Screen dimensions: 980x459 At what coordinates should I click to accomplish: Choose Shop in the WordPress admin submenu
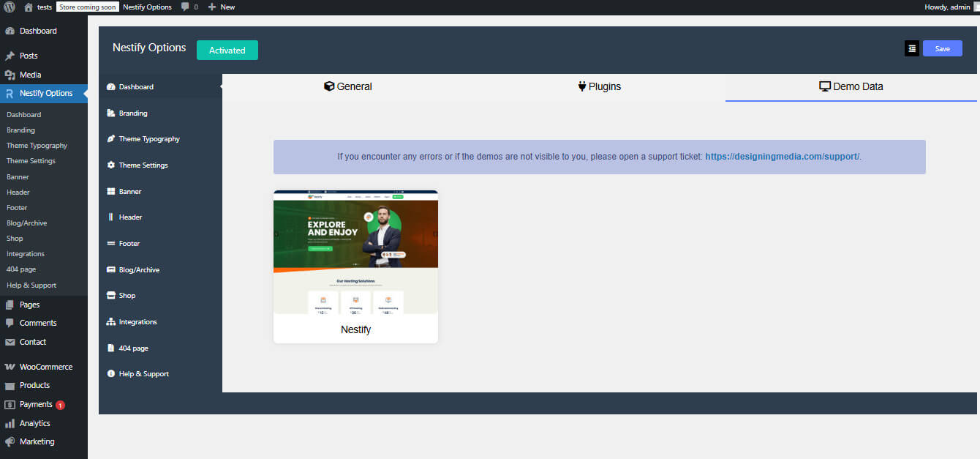tap(15, 239)
